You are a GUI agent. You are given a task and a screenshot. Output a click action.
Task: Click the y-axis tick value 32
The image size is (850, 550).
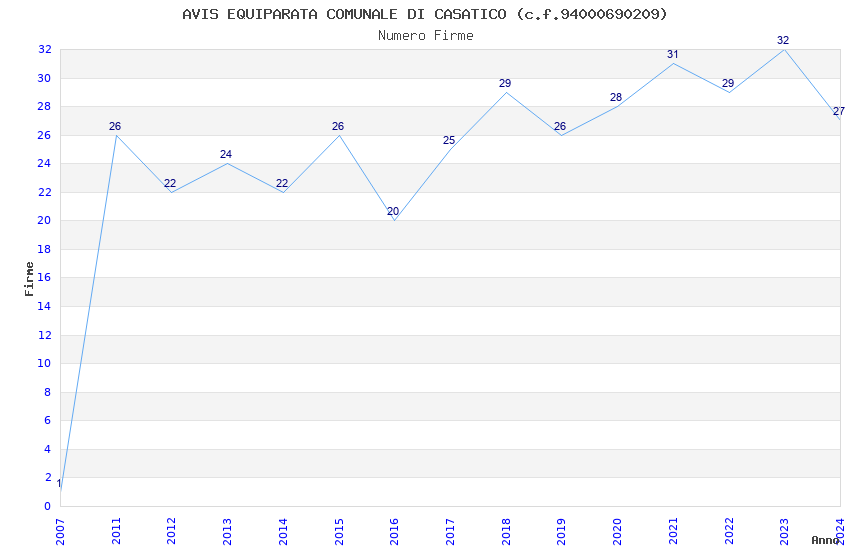click(44, 49)
